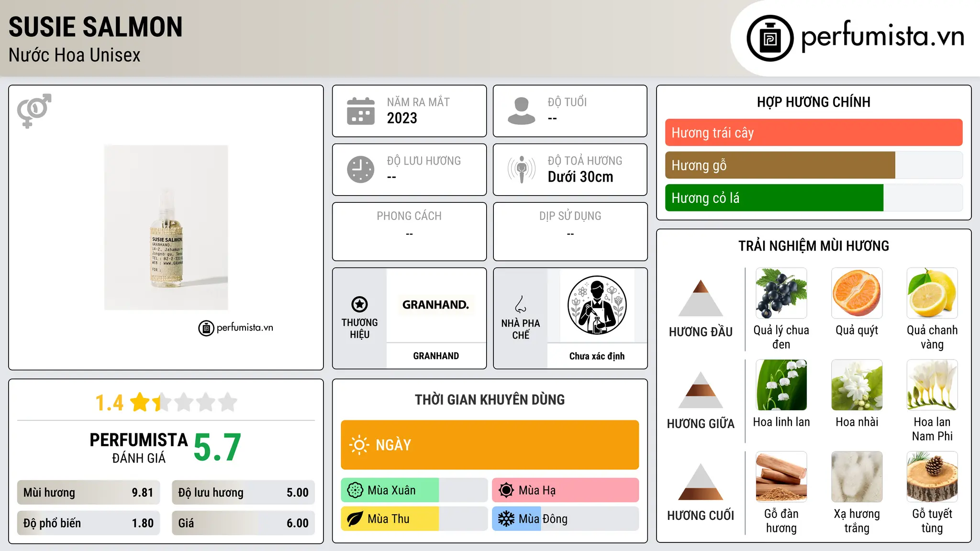Click the Hương cuối pyramid icon
Image resolution: width=980 pixels, height=551 pixels.
pyautogui.click(x=701, y=482)
